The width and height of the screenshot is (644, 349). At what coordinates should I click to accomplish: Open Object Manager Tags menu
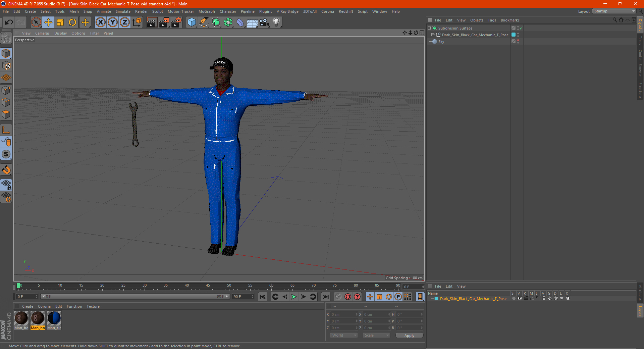click(492, 20)
